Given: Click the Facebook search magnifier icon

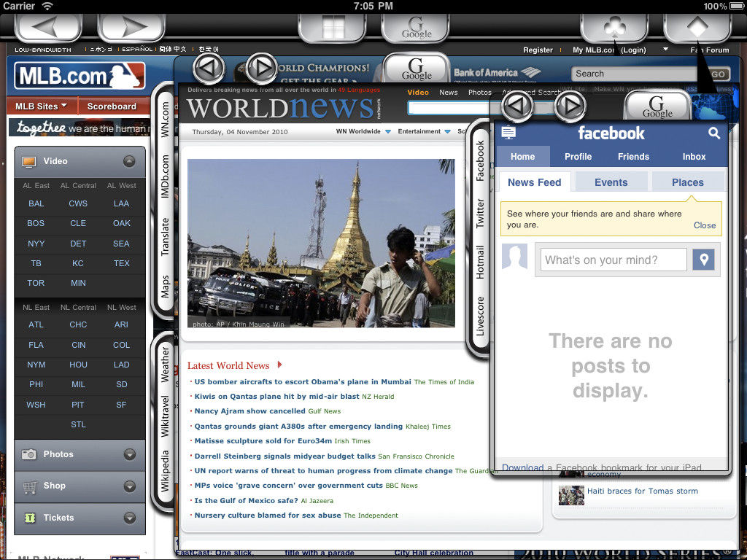Looking at the screenshot, I should tap(713, 133).
